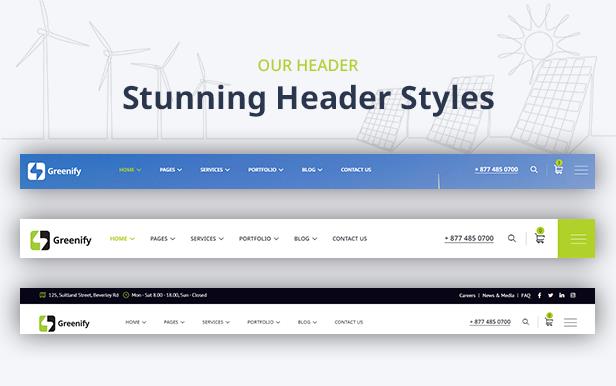Open cart icon in middle white header
Viewport: 616px width, 386px height.
tap(540, 237)
